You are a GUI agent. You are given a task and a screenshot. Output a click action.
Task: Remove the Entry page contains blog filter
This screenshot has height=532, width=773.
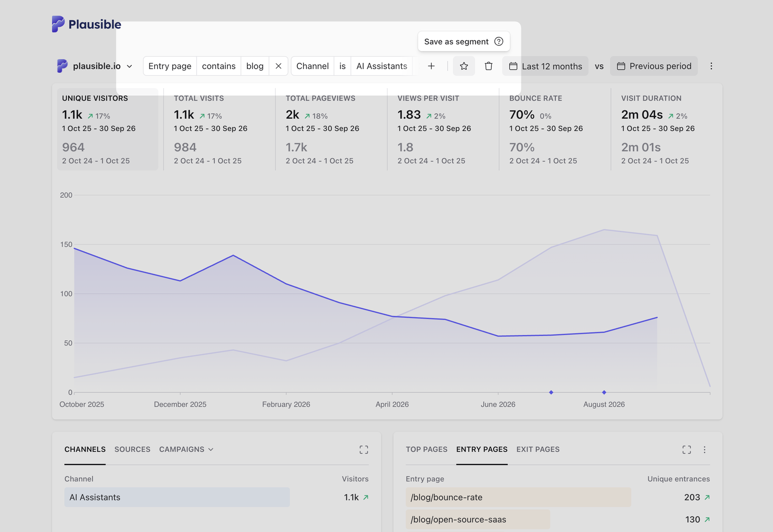click(x=278, y=66)
